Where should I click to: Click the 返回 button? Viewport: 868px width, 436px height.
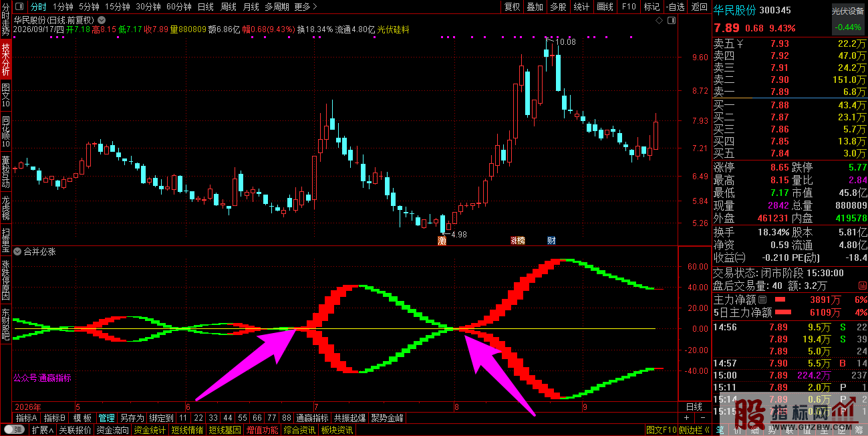tap(699, 7)
